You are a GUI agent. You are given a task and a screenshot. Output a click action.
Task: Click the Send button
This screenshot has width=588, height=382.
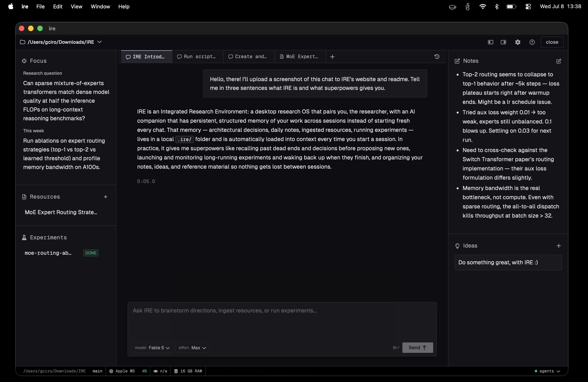pyautogui.click(x=418, y=347)
